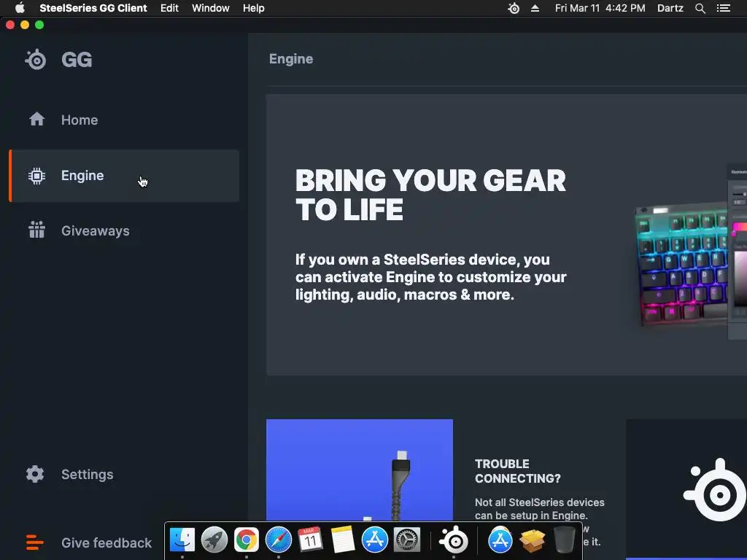Open the first App Store Dock icon
The width and height of the screenshot is (747, 560).
click(x=375, y=540)
